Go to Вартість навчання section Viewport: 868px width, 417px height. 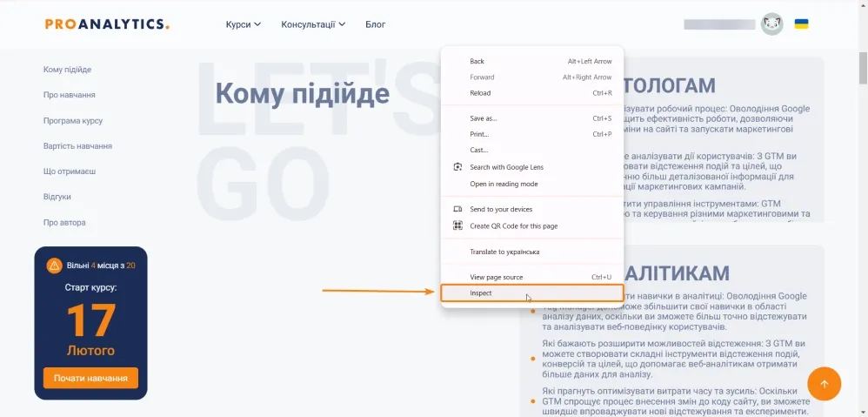[x=77, y=146]
